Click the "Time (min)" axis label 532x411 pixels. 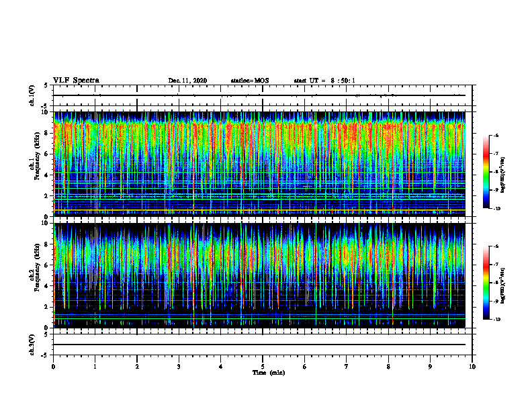[269, 373]
